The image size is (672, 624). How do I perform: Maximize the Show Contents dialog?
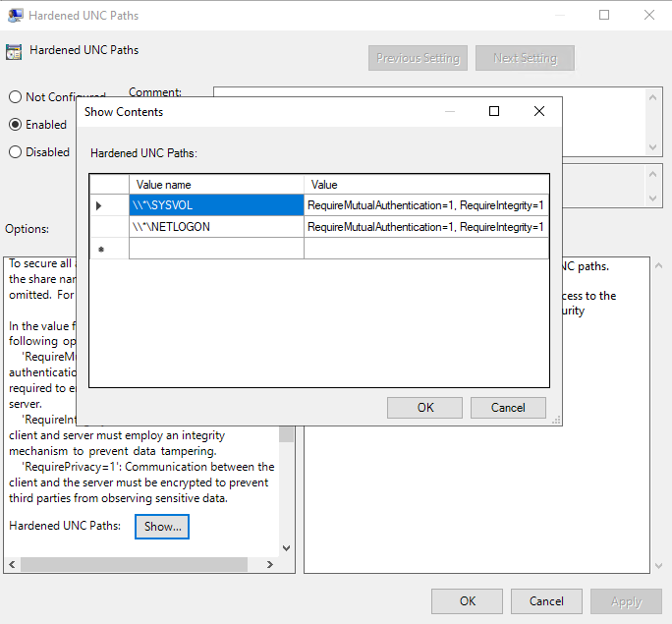click(494, 111)
